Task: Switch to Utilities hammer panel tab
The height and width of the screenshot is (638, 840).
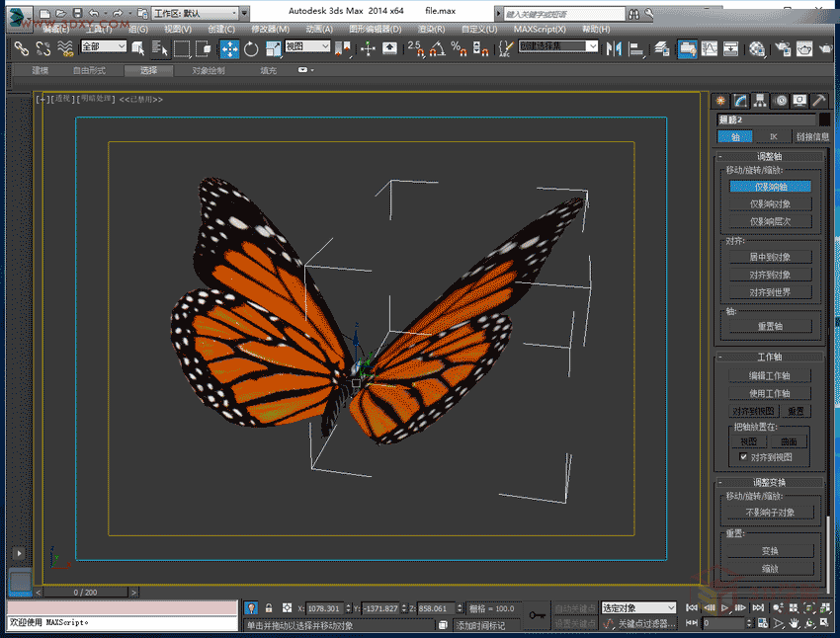Action: [x=819, y=100]
